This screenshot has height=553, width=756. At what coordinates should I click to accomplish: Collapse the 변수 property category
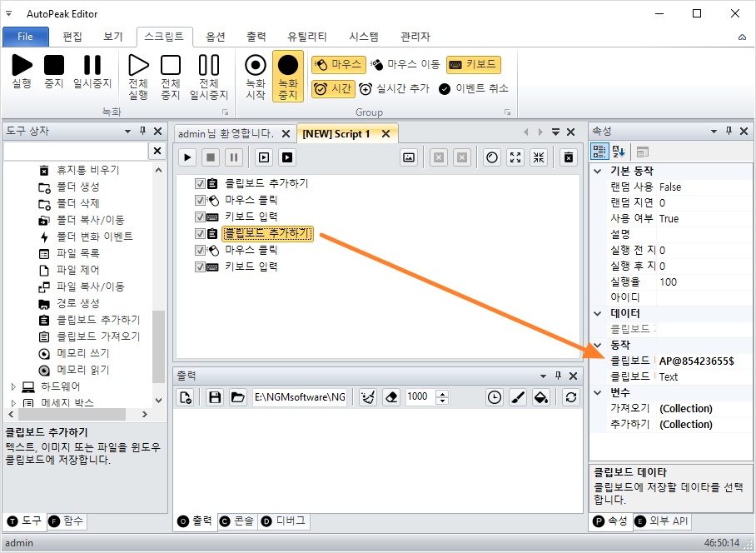coord(598,392)
